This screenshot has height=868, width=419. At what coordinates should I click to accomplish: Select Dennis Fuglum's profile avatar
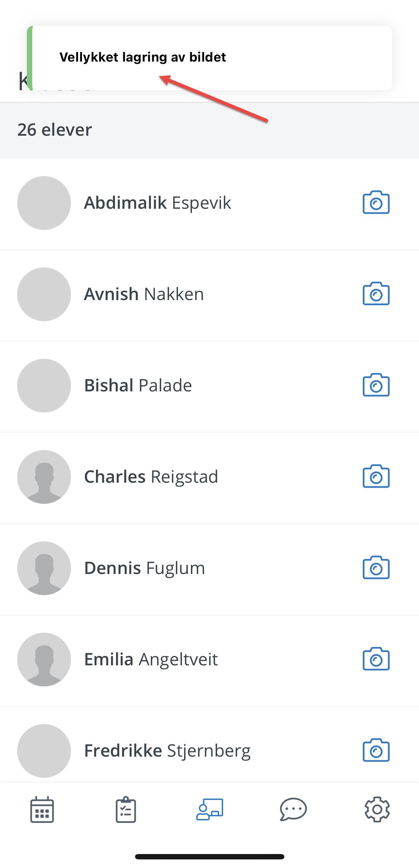pos(44,568)
